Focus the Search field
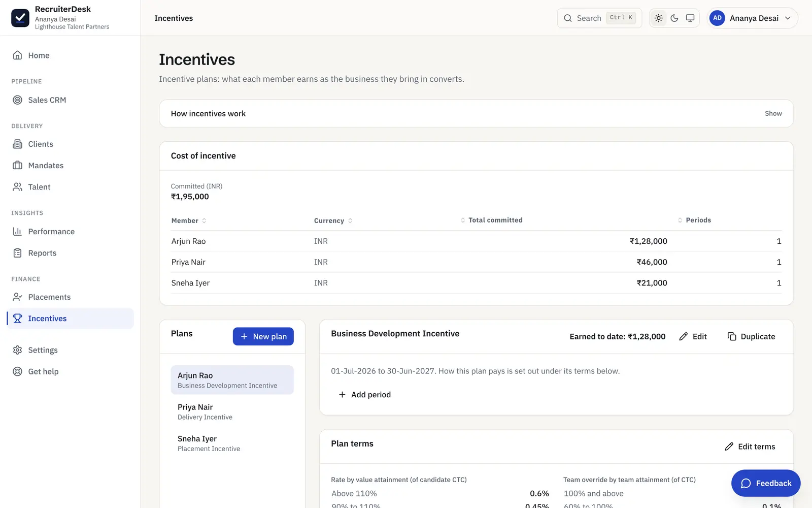The width and height of the screenshot is (812, 508). pos(599,18)
